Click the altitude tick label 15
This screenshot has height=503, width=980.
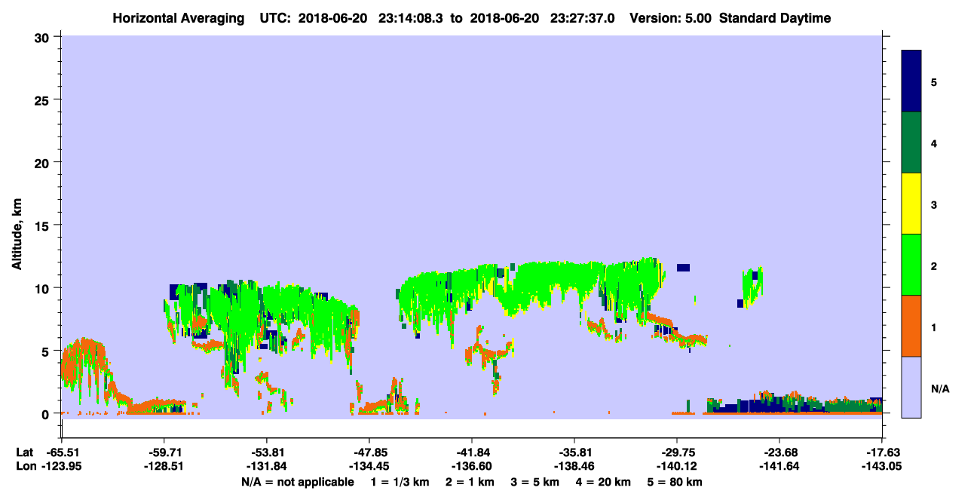[x=44, y=225]
